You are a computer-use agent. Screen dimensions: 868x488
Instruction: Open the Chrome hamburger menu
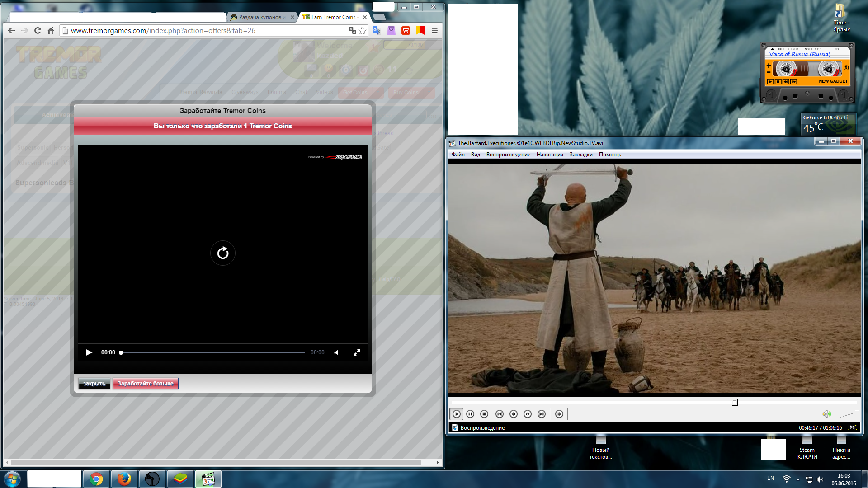(434, 30)
